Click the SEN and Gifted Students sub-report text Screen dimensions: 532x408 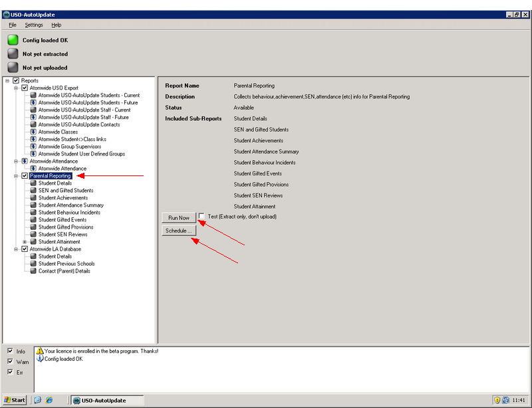(x=261, y=130)
